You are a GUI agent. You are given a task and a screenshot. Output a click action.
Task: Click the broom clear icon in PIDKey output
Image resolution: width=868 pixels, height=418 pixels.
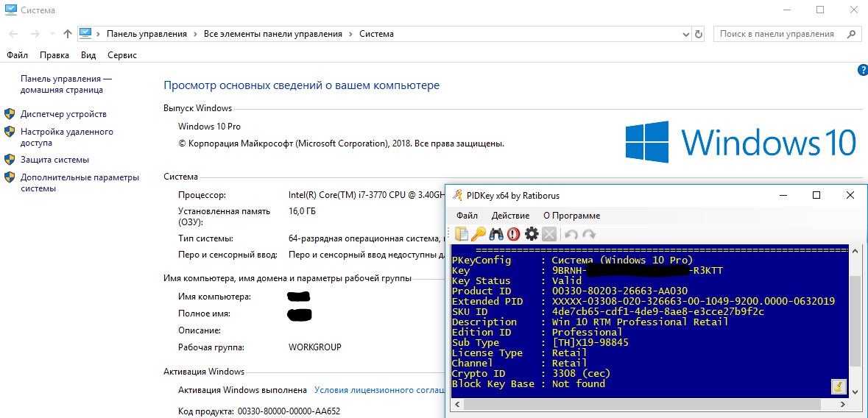point(838,386)
